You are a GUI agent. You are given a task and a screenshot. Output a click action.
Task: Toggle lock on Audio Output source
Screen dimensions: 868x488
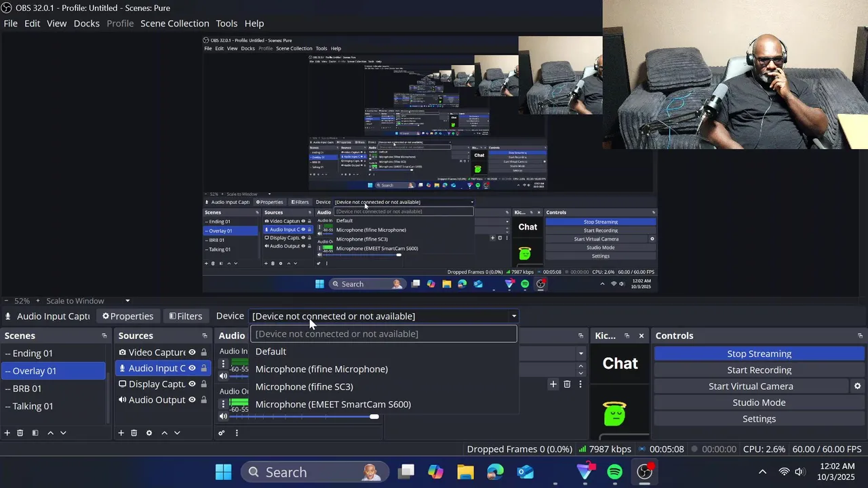203,400
